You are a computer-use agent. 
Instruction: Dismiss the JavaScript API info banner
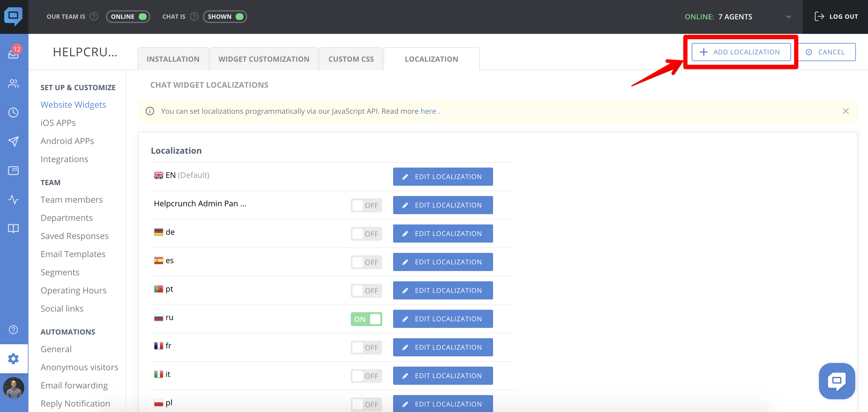click(846, 111)
